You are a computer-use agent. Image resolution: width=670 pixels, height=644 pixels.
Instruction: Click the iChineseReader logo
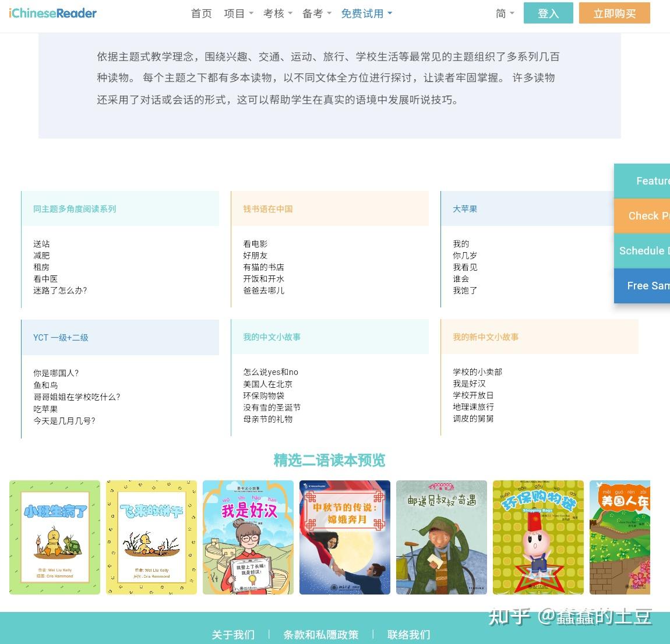(52, 13)
